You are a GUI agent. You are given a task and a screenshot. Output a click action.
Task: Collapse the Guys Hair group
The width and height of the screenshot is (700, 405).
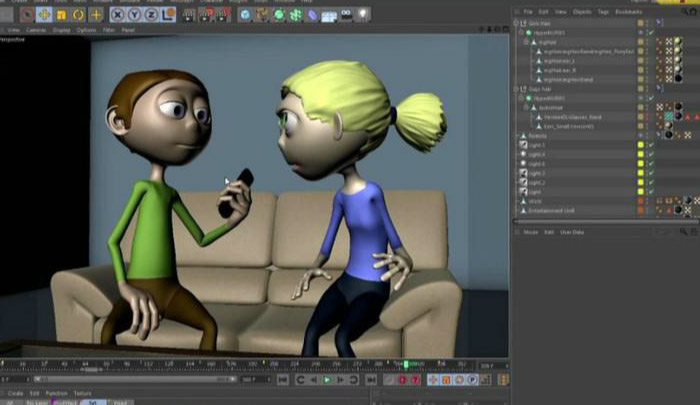pos(516,89)
